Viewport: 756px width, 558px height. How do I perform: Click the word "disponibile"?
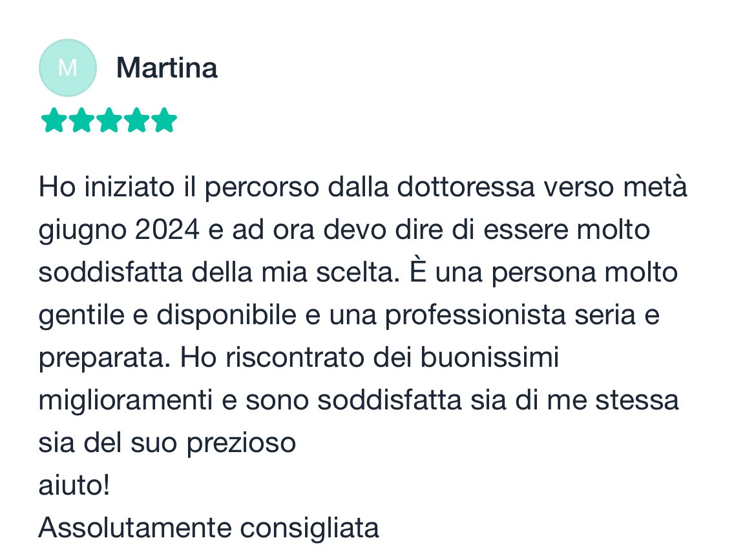pyautogui.click(x=226, y=316)
